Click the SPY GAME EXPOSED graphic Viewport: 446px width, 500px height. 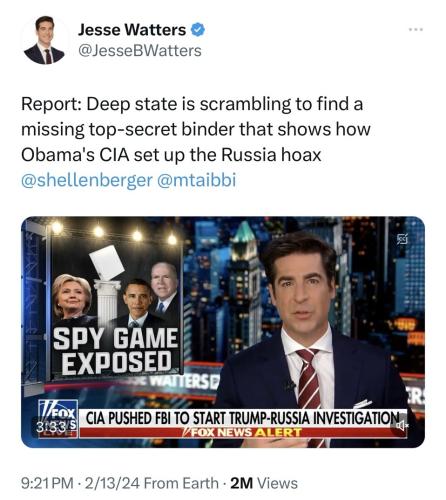(x=116, y=351)
